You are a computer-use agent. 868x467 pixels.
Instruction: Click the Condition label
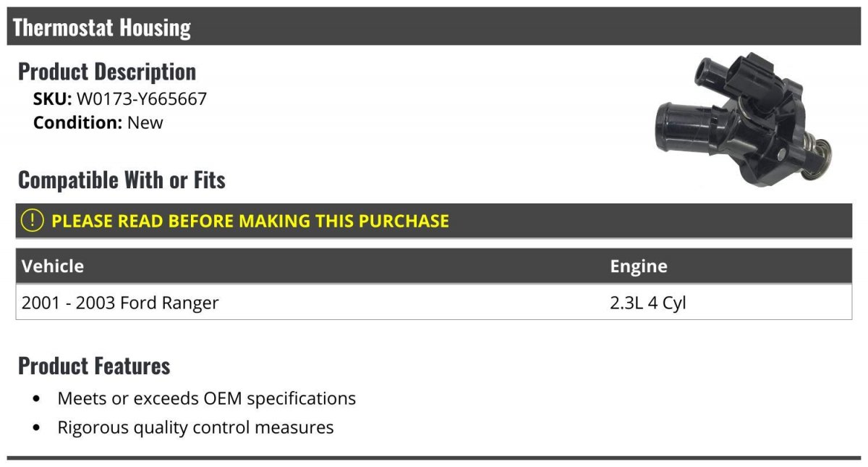point(77,122)
